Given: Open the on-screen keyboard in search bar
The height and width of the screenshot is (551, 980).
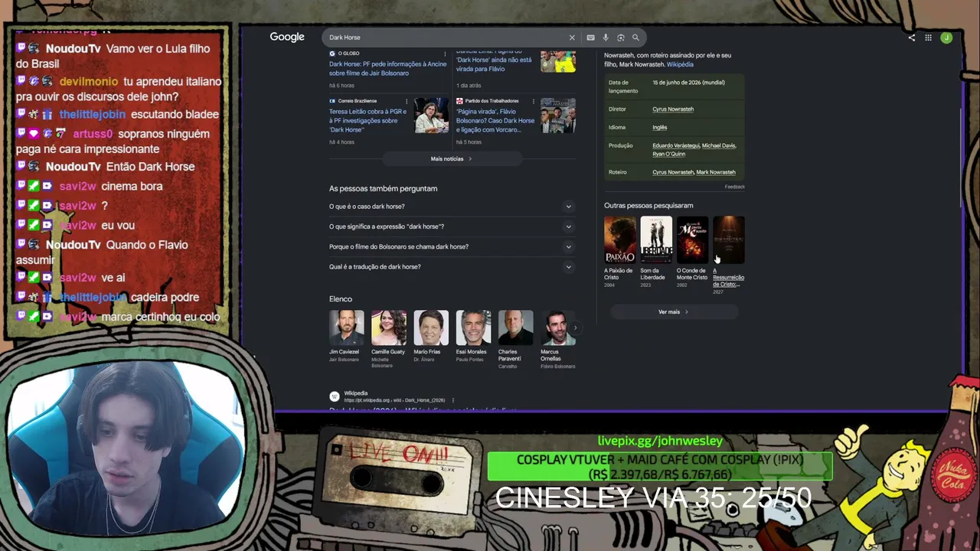Looking at the screenshot, I should (590, 37).
